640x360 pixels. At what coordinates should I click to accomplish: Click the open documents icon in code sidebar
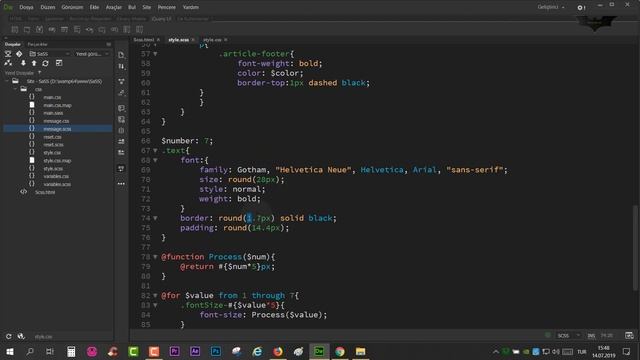coord(121,55)
